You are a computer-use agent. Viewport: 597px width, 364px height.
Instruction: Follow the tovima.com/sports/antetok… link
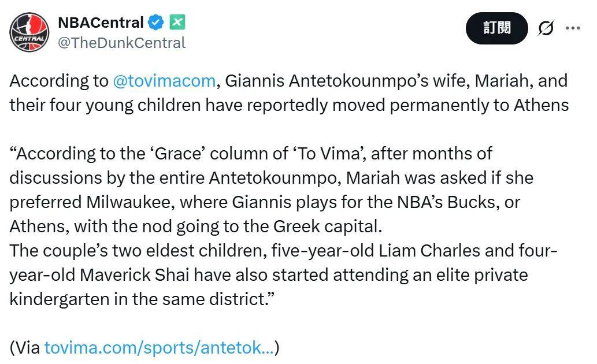coord(159,347)
